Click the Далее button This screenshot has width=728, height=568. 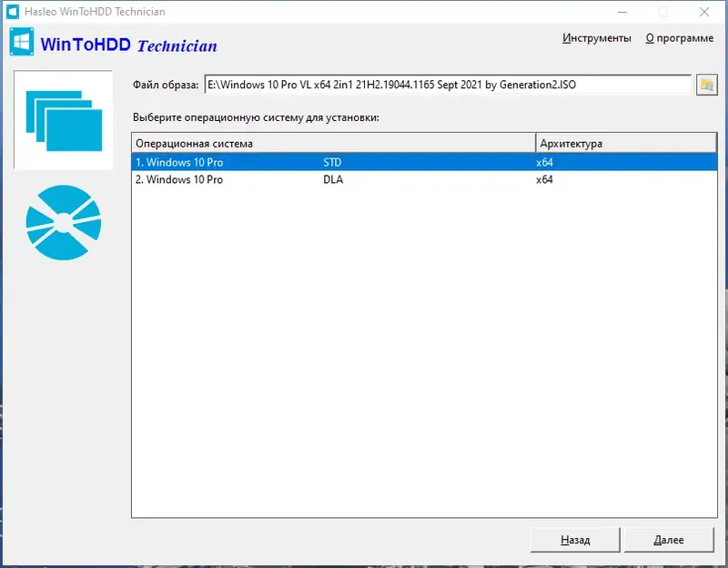click(x=669, y=540)
